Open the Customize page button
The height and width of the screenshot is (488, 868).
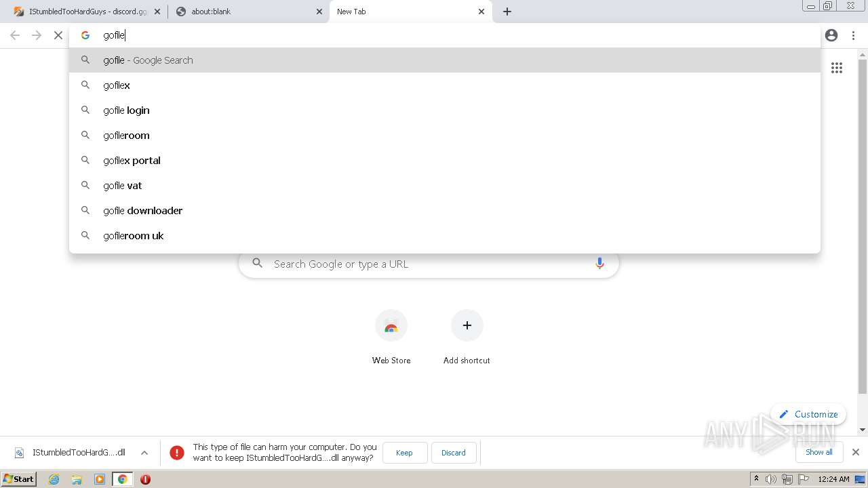808,414
